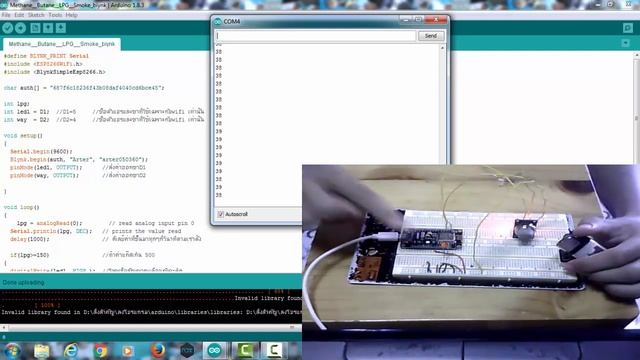Click the 'int lpg;' declaration line
Viewport: 640px width, 360px height.
[17, 104]
